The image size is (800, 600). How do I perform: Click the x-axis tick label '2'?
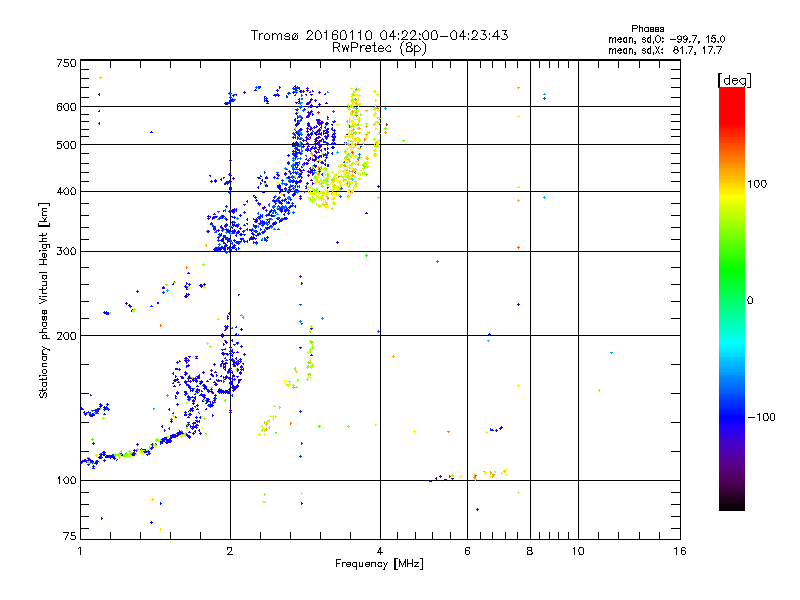(x=230, y=551)
